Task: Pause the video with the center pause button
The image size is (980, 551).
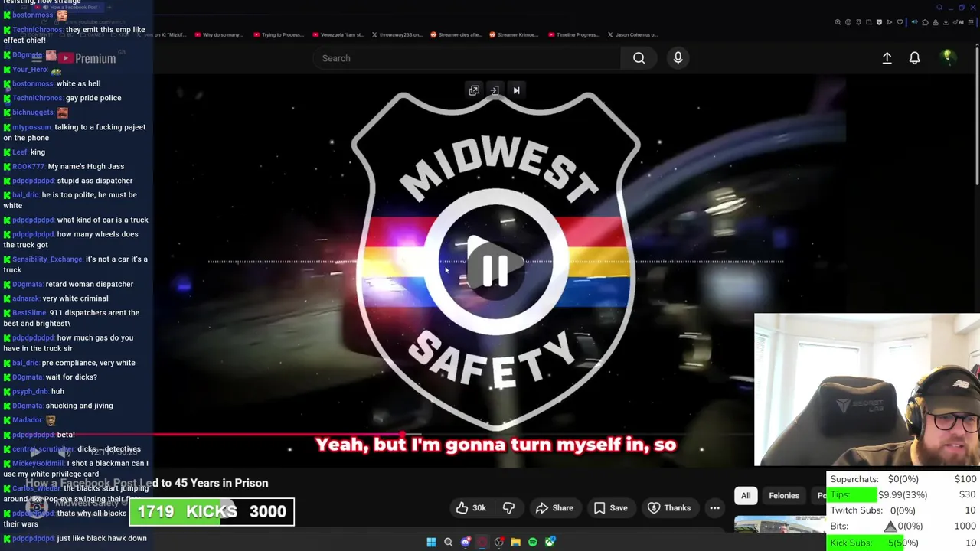Action: tap(495, 269)
